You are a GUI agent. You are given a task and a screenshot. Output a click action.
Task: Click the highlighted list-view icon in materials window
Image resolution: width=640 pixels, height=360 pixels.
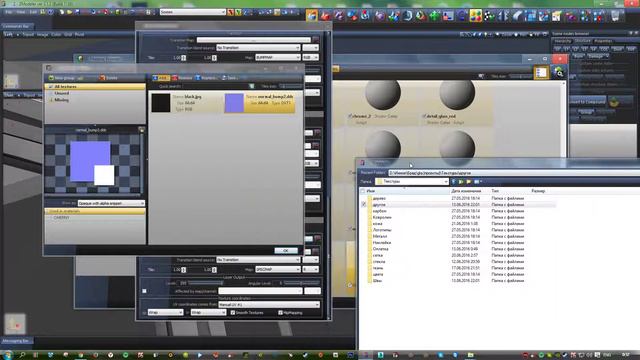pos(541,73)
